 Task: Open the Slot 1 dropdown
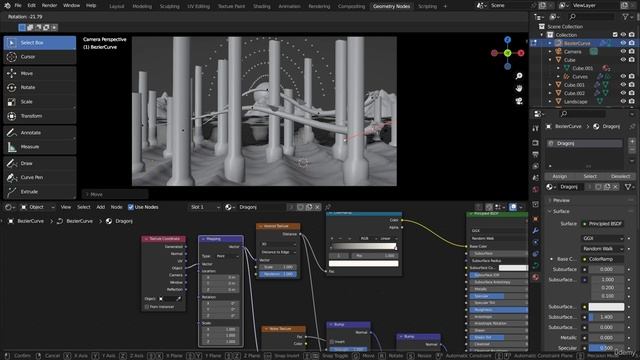(204, 207)
